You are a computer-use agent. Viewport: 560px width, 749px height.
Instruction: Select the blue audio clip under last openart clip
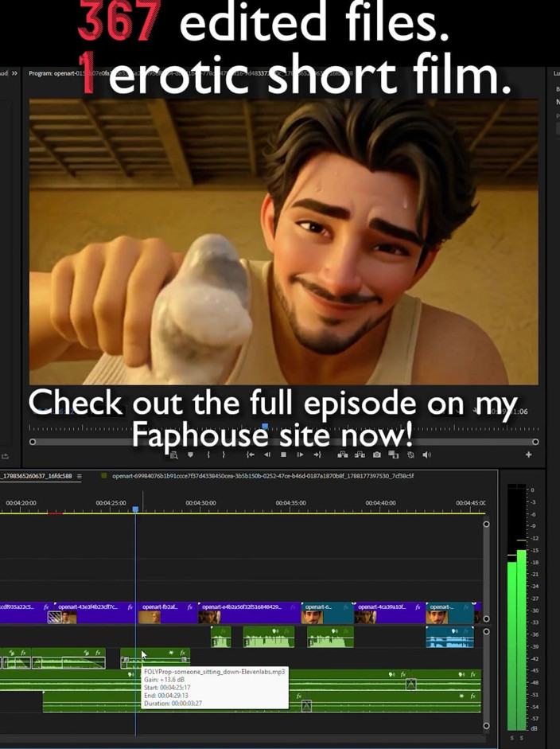449,638
